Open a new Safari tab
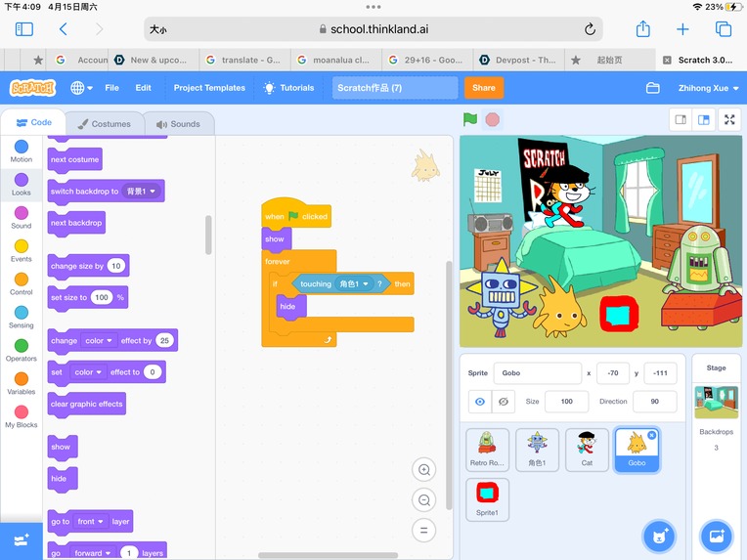The image size is (747, 560). point(682,29)
